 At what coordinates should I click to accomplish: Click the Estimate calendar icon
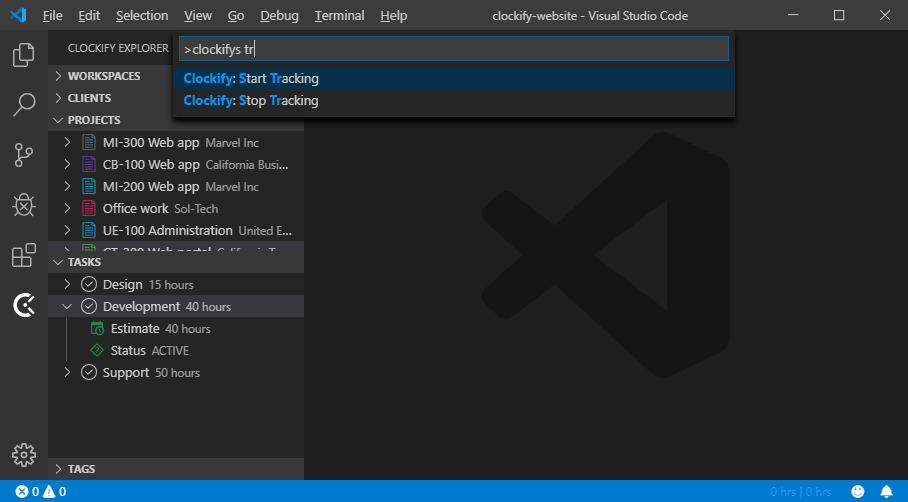click(97, 328)
